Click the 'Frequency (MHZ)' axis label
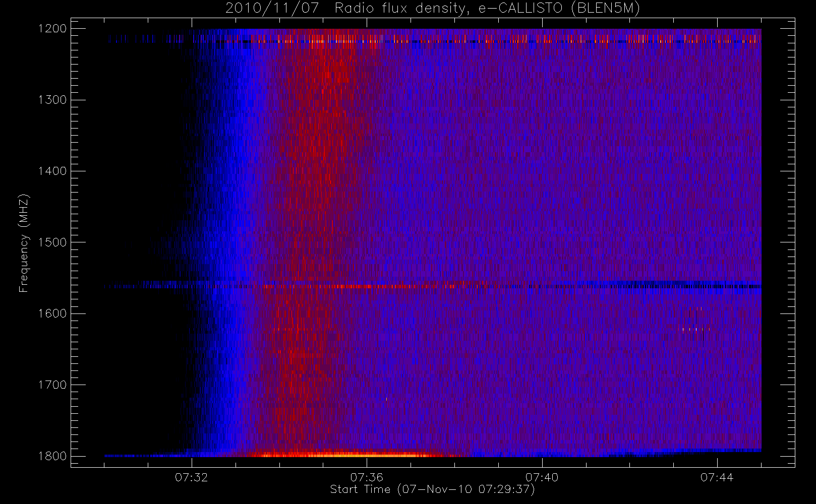Screen dimensions: 816x504 pyautogui.click(x=24, y=243)
